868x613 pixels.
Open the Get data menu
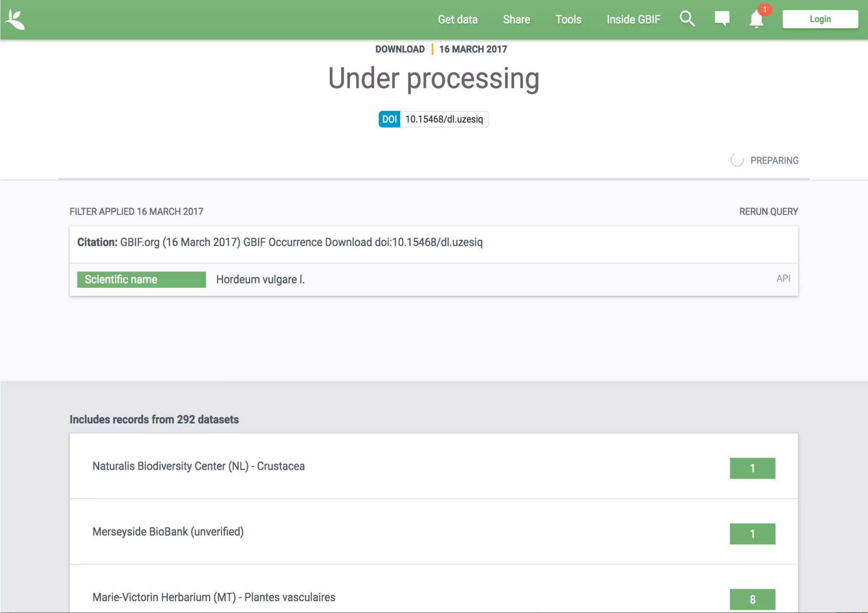pyautogui.click(x=457, y=19)
